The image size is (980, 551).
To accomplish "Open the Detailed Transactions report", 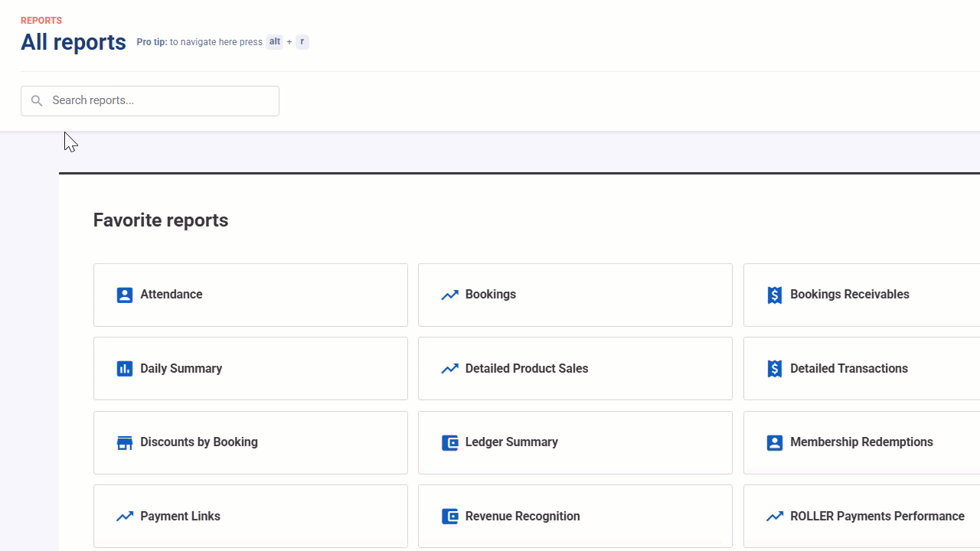I will (x=861, y=369).
